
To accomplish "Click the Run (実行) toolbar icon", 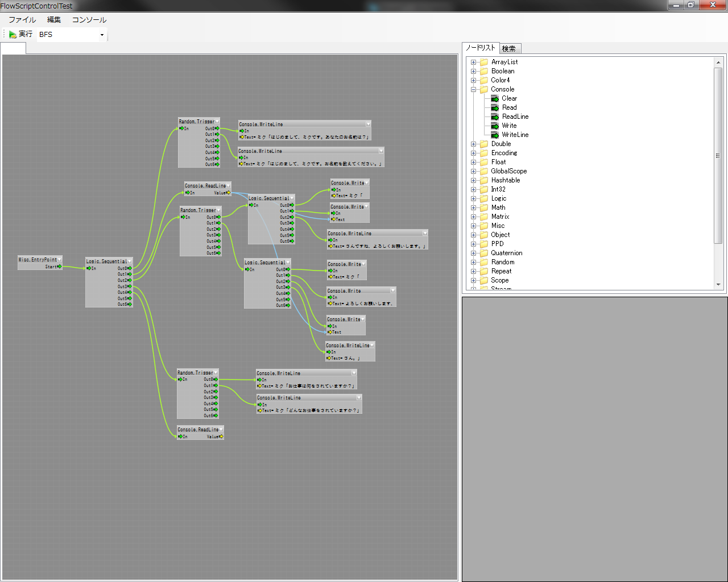I will [x=13, y=35].
